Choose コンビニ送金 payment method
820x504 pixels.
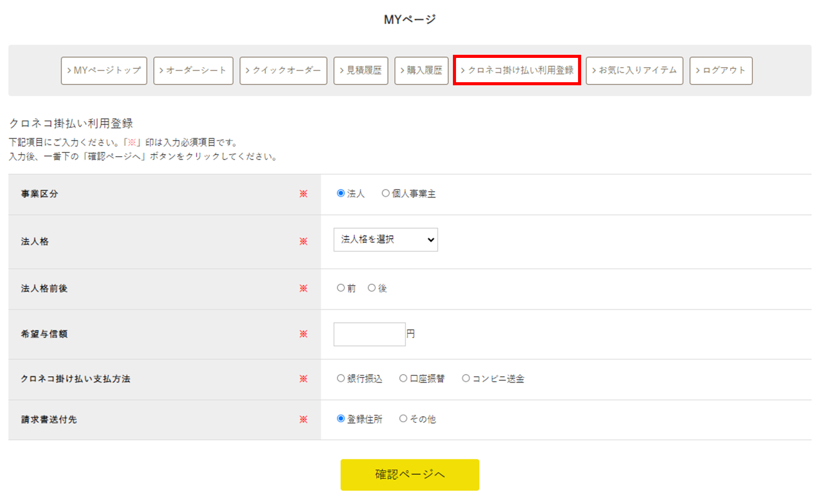point(466,378)
